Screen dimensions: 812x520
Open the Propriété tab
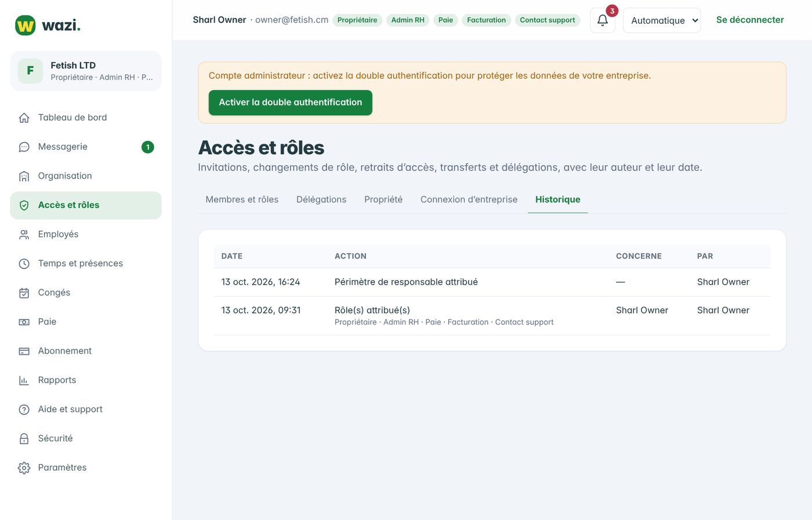pyautogui.click(x=383, y=199)
